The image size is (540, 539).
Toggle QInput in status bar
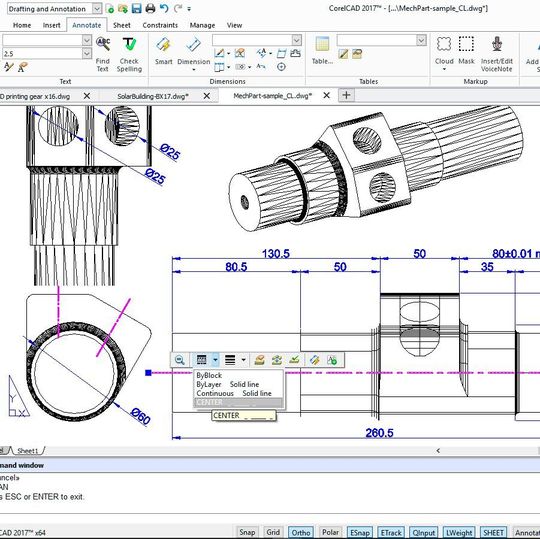point(424,532)
